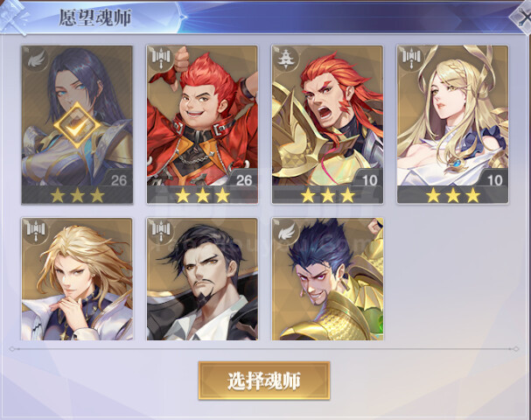Click the hammer emblem beside the 愿望魂师 title
531x420 pixels.
[15, 17]
